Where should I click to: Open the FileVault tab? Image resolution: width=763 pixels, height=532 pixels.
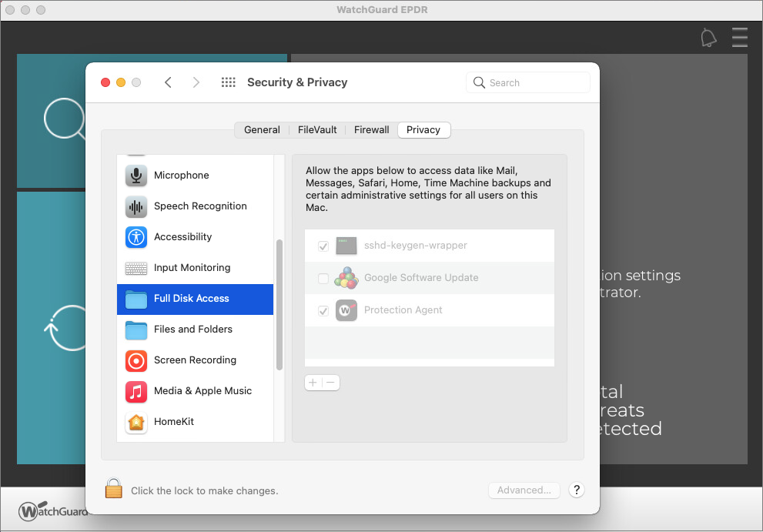tap(316, 129)
